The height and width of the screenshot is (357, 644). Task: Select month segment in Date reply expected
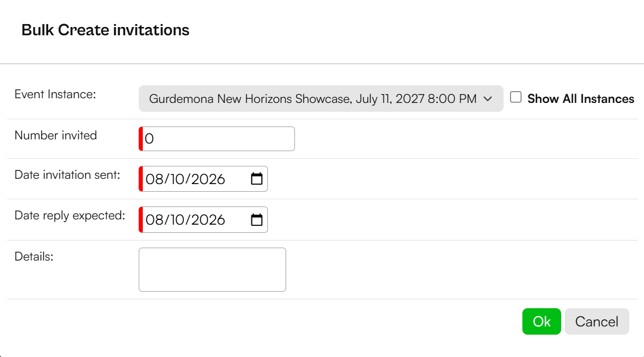click(x=155, y=219)
